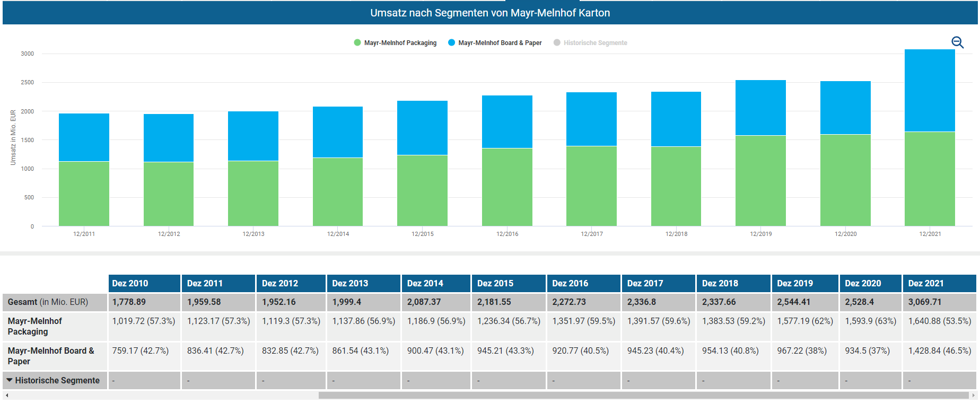Click the Mayr-Melnhof Packaging row label
980x403 pixels.
pyautogui.click(x=35, y=326)
